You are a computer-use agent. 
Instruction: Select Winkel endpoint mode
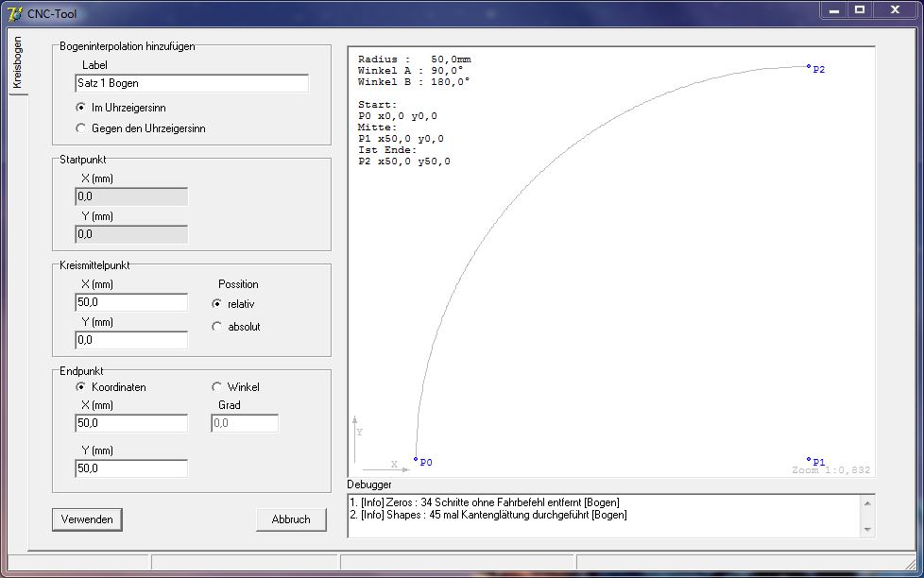[x=217, y=387]
